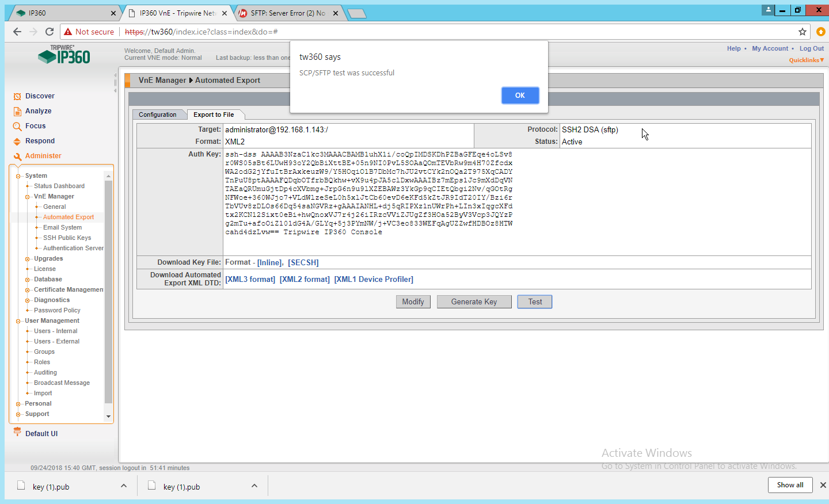Open the Quicklinks dropdown

[806, 60]
